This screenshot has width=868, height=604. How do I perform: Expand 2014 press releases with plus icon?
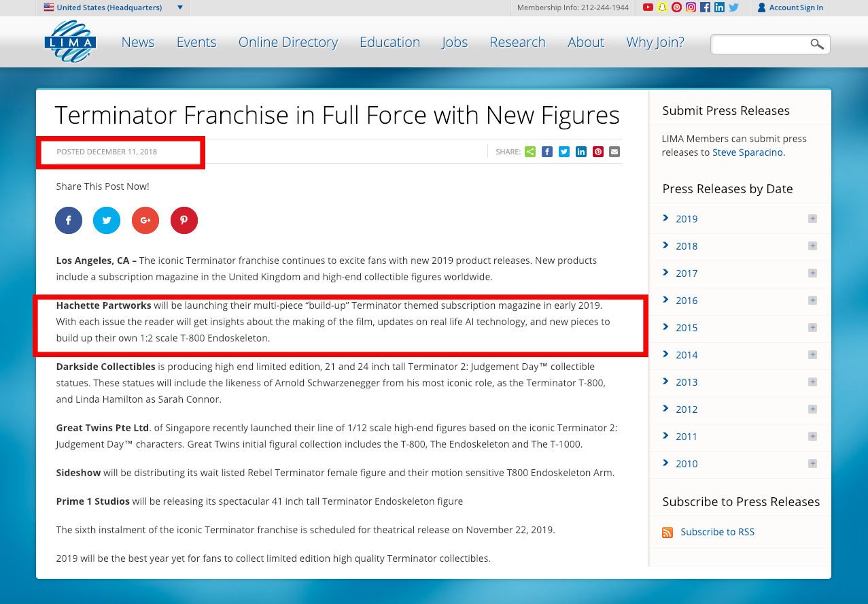(812, 354)
